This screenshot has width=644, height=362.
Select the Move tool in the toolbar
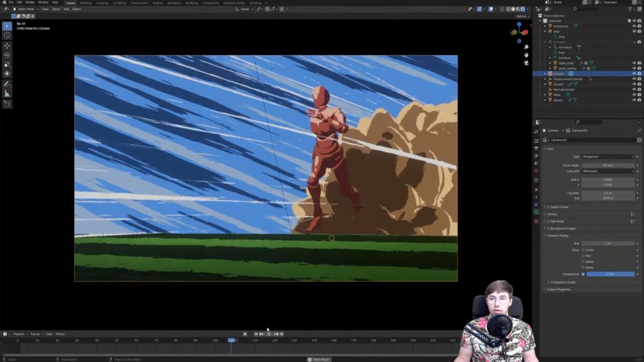click(x=7, y=45)
